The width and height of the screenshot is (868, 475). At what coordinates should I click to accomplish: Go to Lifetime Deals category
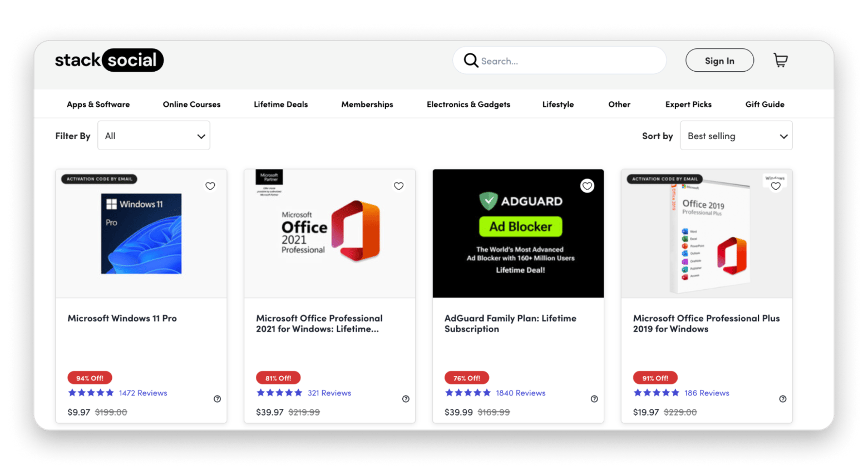coord(280,105)
